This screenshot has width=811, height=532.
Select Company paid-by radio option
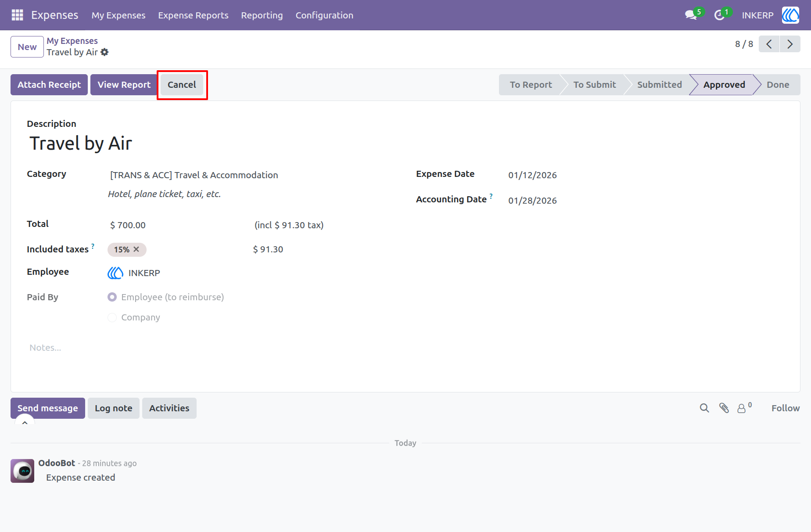coord(112,317)
